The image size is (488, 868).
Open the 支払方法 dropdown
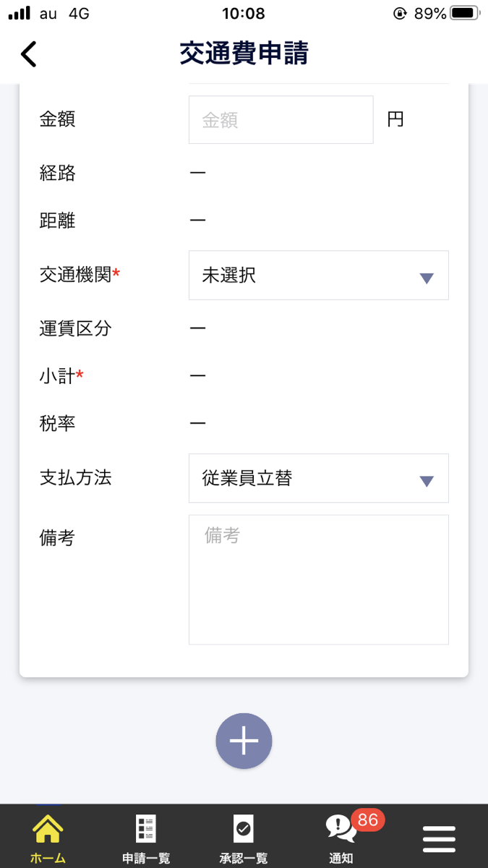[318, 478]
